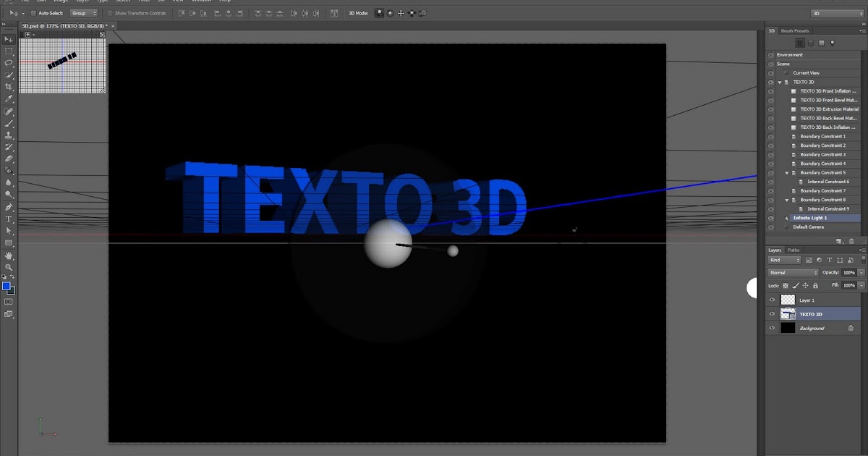Click the blue foreground color swatch
Viewport: 868px width, 456px height.
(6, 286)
